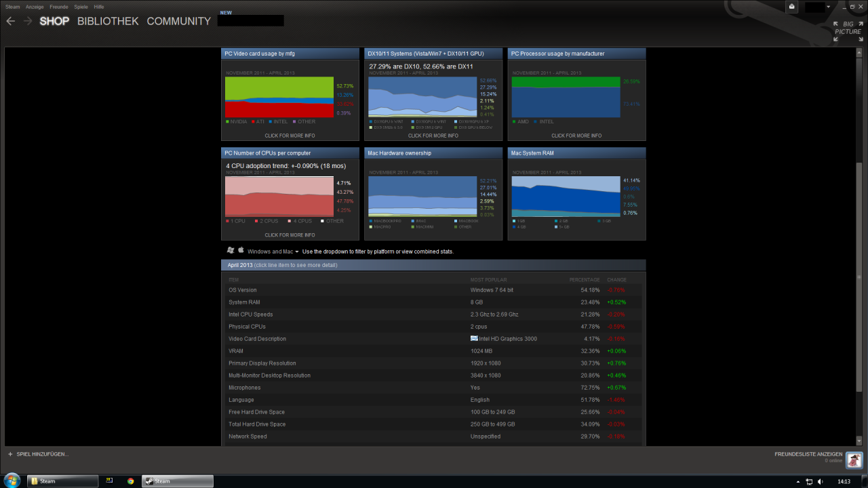Viewport: 868px width, 488px height.
Task: Open Mac System RAM chart
Action: click(x=576, y=194)
